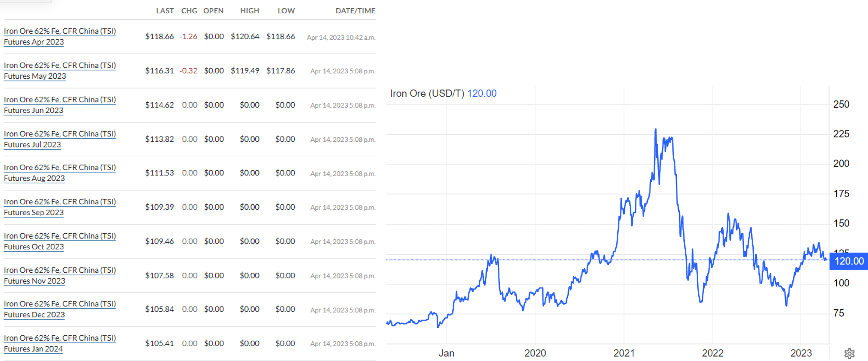Open Iron Ore Futures Dec 2023 link
Screen dimensions: 868x361
coord(60,309)
